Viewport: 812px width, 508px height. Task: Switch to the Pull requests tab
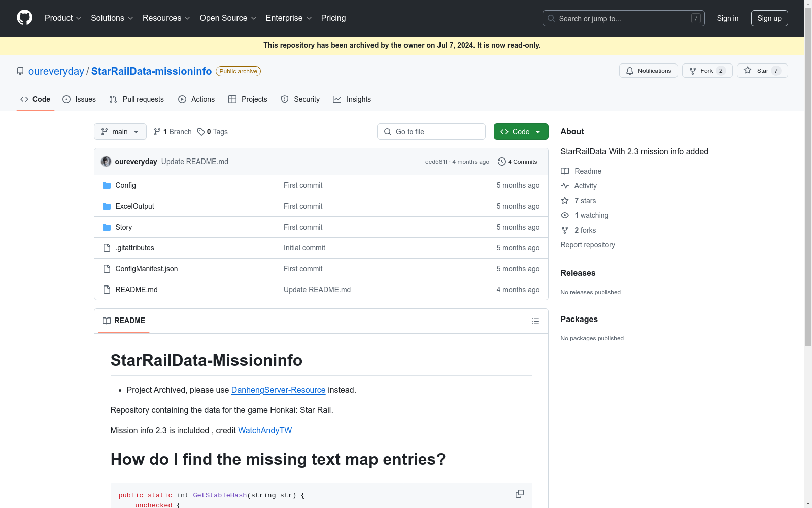click(137, 99)
